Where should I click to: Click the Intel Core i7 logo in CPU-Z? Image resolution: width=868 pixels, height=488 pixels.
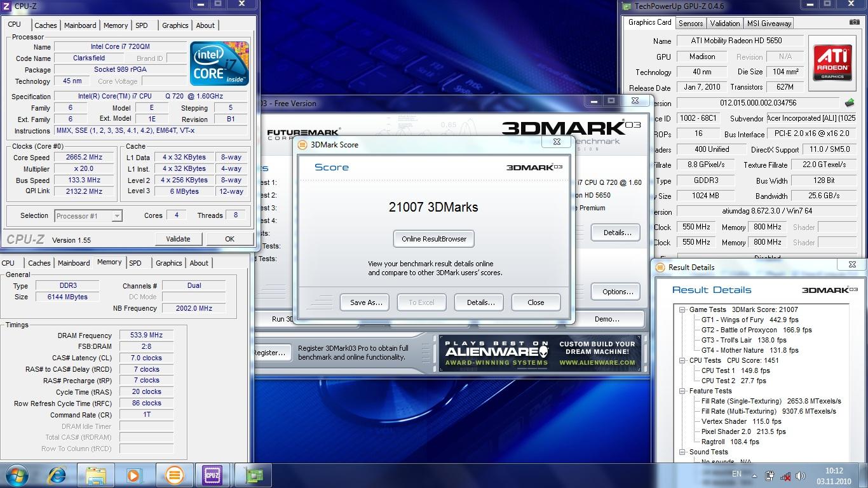pyautogui.click(x=220, y=63)
